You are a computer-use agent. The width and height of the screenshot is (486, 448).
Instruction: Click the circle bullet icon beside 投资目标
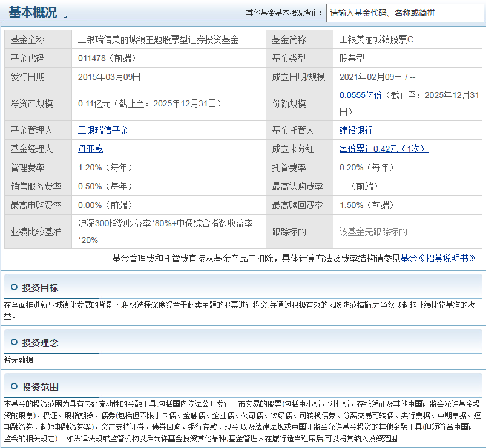14,287
